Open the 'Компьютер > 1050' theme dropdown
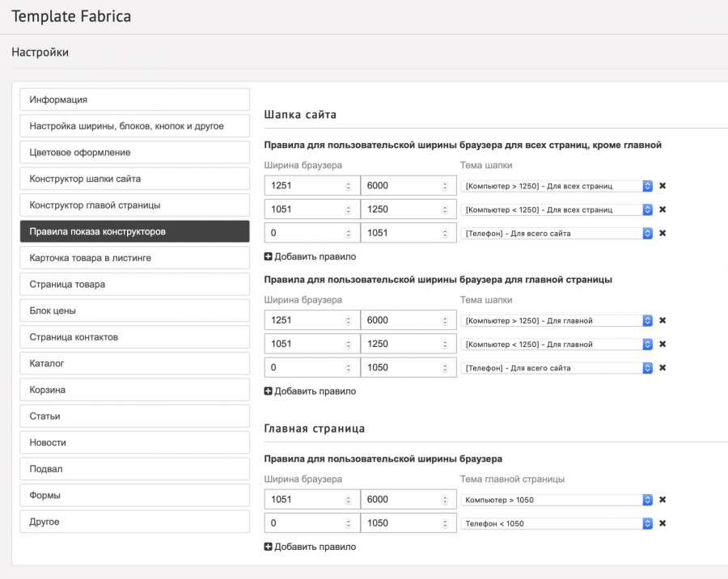Screen dimensions: 728x579 click(557, 500)
